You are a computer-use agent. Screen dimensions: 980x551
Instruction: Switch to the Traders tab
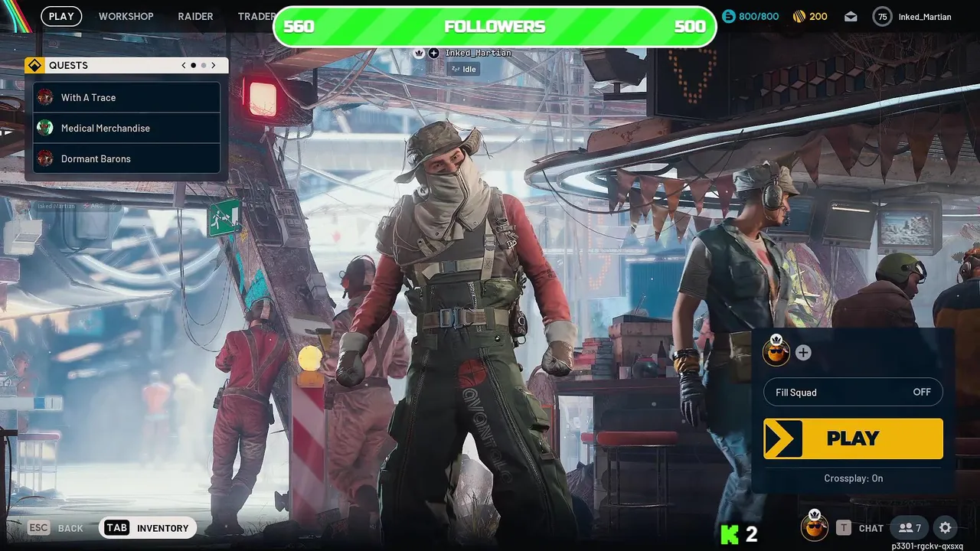(x=256, y=16)
